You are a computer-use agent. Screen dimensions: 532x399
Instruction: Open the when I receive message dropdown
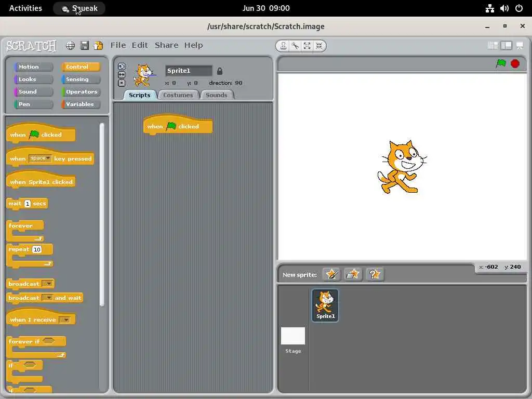[x=64, y=320]
